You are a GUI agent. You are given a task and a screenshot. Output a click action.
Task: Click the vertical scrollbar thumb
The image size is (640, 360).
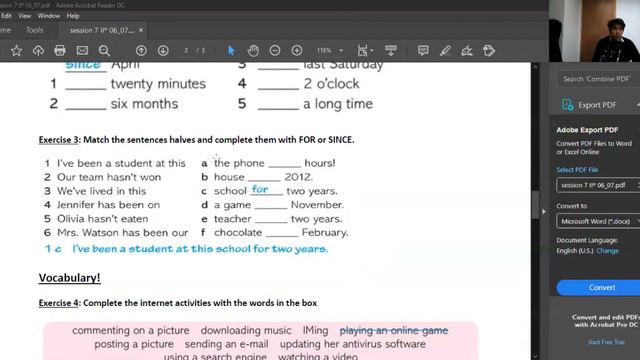(536, 204)
